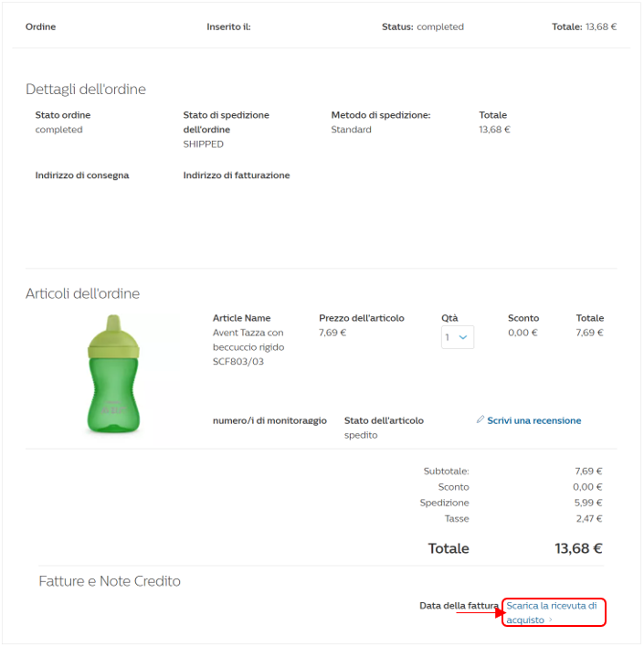The height and width of the screenshot is (647, 644).
Task: Click the 'Indirizzo di consegna' label
Action: pyautogui.click(x=82, y=175)
